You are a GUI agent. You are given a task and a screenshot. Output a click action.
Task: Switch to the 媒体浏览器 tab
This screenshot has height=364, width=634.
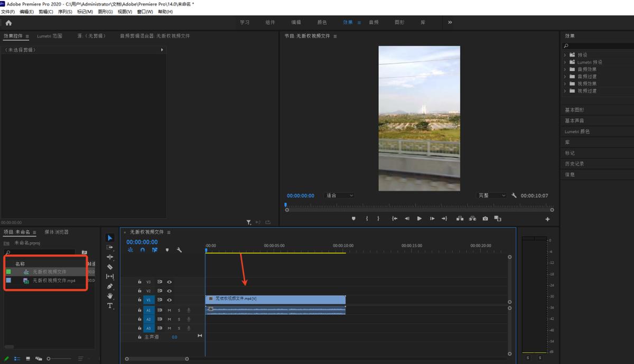[57, 232]
